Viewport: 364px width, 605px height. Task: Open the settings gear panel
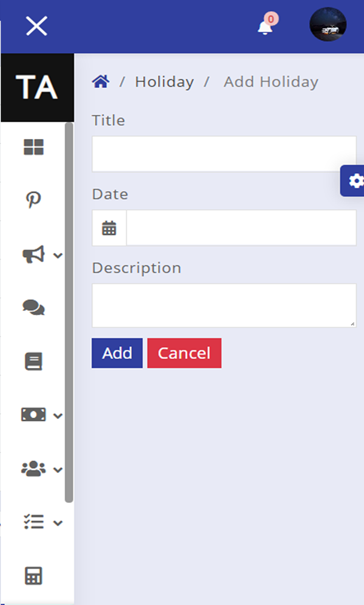355,181
